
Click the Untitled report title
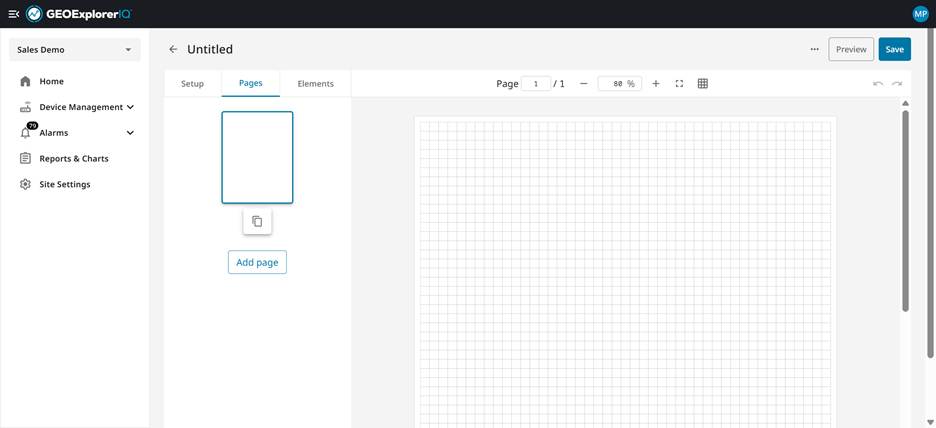pos(210,50)
